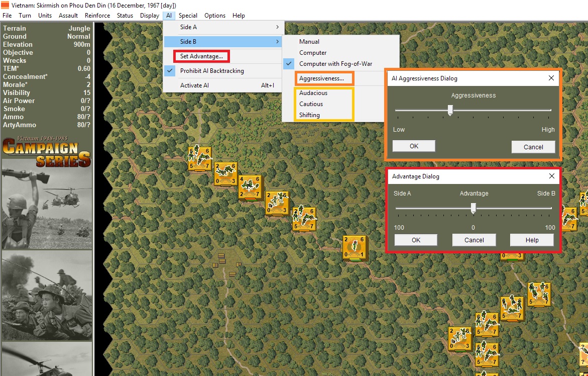The image size is (588, 376).
Task: Open the File menu
Action: 7,16
